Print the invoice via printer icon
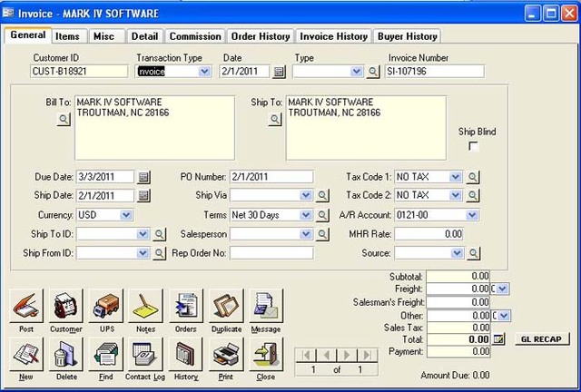 (x=226, y=354)
